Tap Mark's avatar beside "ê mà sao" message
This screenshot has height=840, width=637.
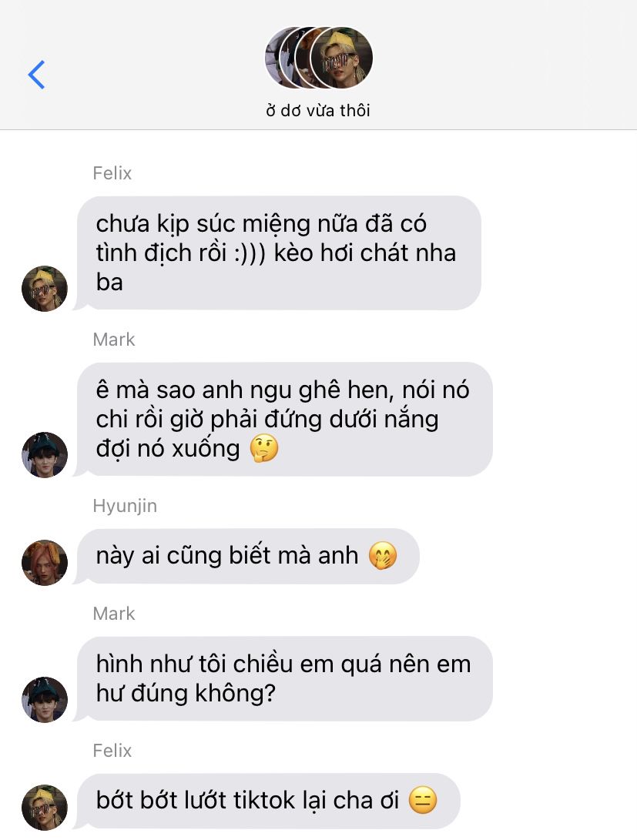click(45, 455)
